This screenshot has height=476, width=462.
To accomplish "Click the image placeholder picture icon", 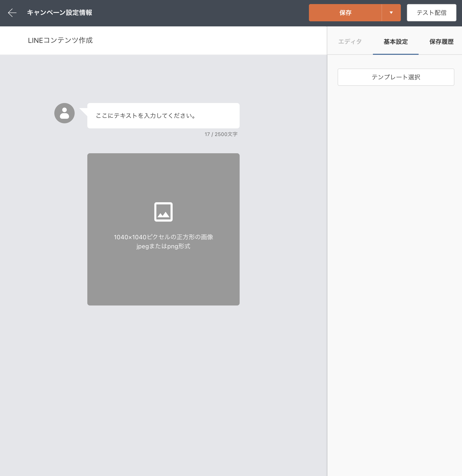I will (163, 212).
